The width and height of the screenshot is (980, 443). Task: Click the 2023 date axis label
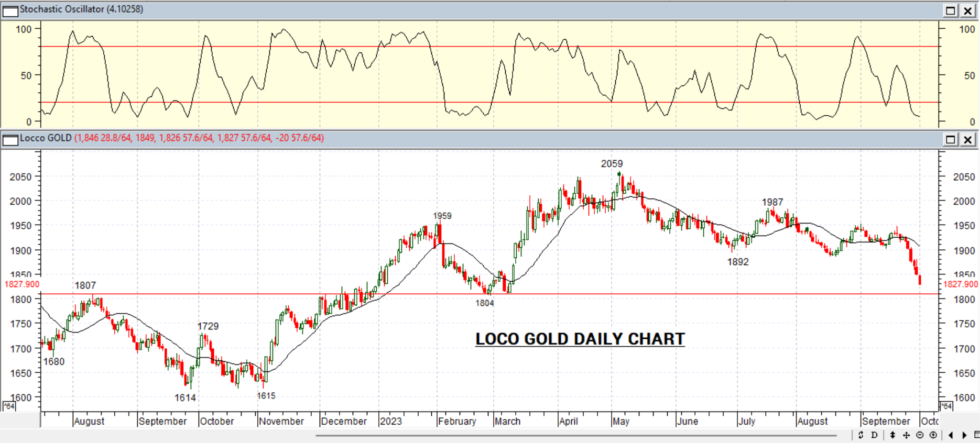point(391,422)
